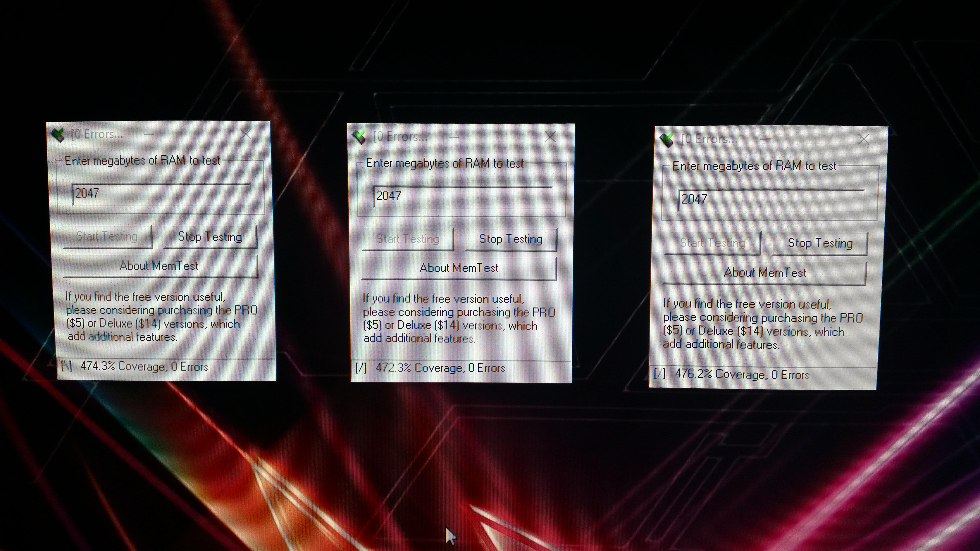Click the RAM megabytes field in right window

click(771, 200)
